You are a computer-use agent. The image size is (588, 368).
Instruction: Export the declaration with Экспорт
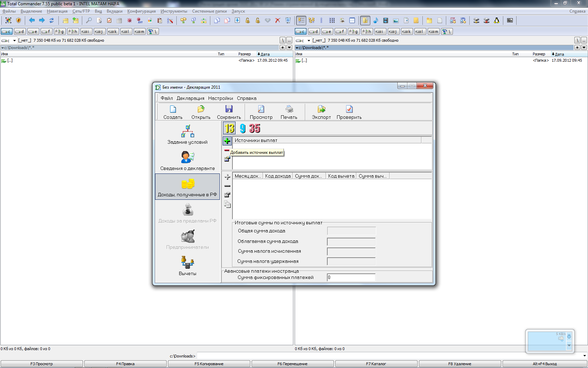pos(321,112)
